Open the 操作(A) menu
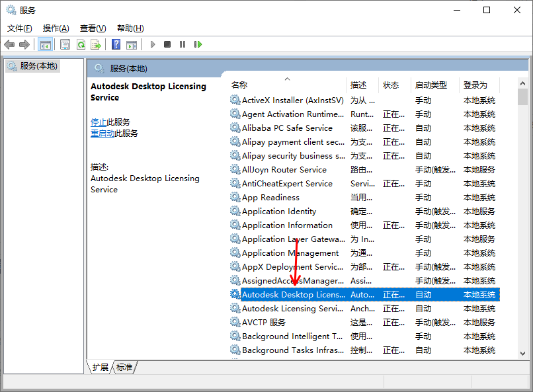This screenshot has height=392, width=533. click(x=56, y=28)
